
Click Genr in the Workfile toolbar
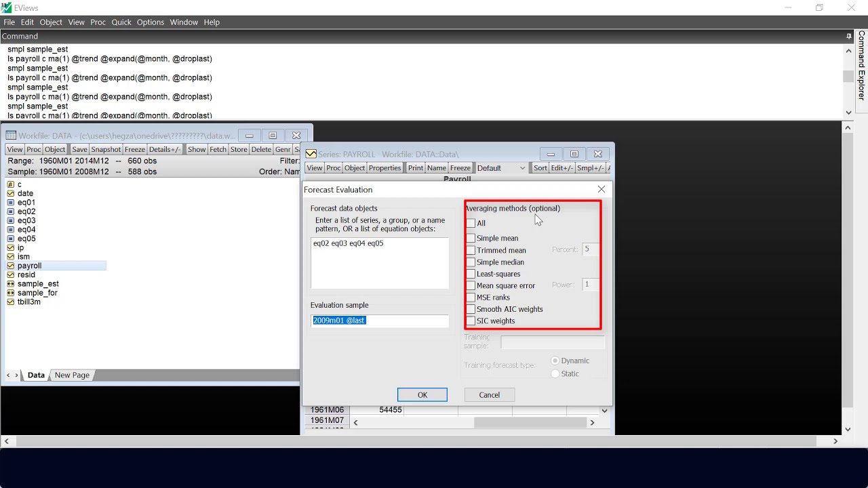[x=283, y=149]
